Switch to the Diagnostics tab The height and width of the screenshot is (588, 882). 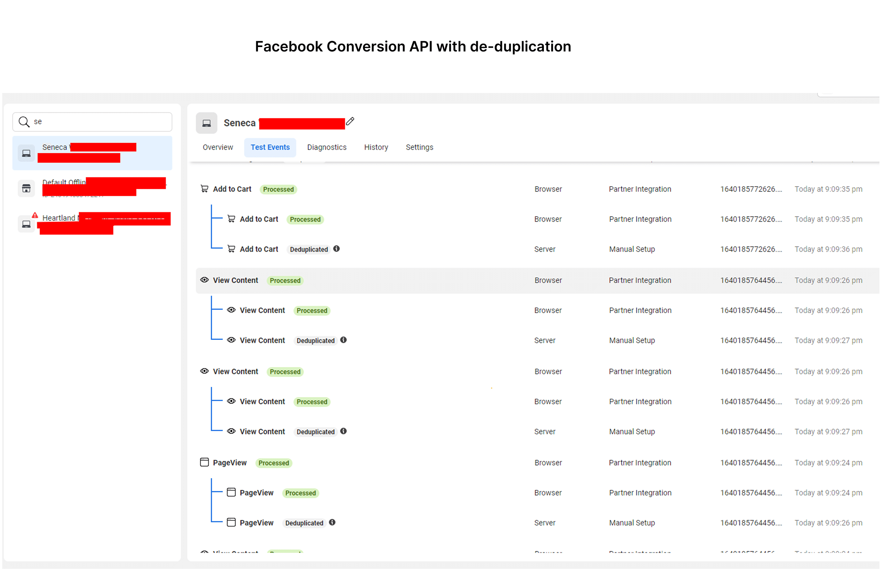tap(327, 147)
